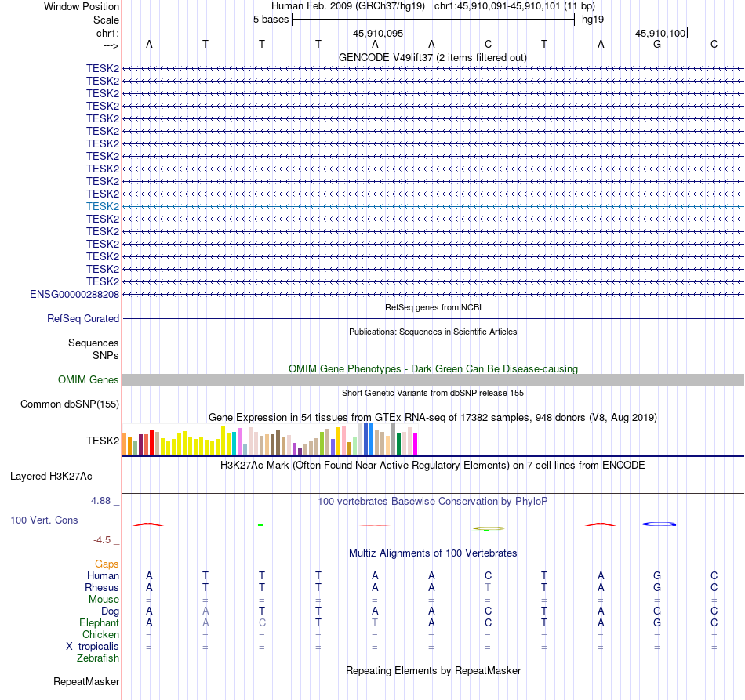Click the Layered H3K27Ac label

51,477
